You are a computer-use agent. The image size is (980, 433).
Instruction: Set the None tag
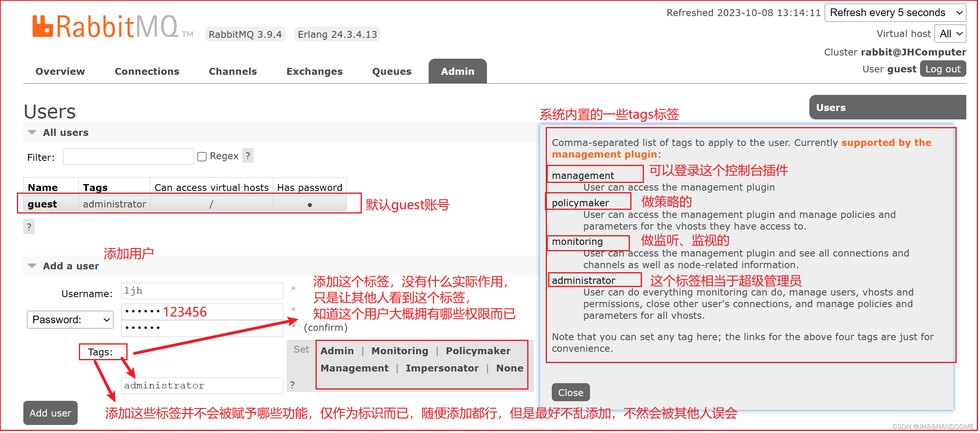(x=510, y=368)
